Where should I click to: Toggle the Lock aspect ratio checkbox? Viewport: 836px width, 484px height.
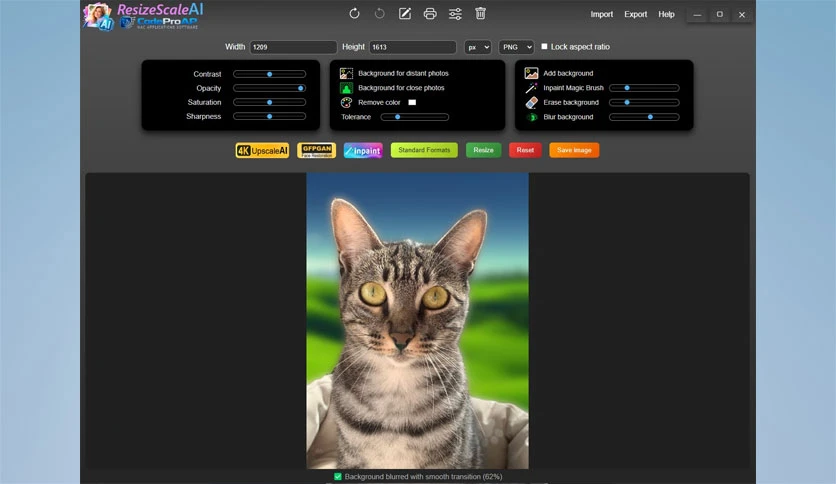[x=545, y=47]
